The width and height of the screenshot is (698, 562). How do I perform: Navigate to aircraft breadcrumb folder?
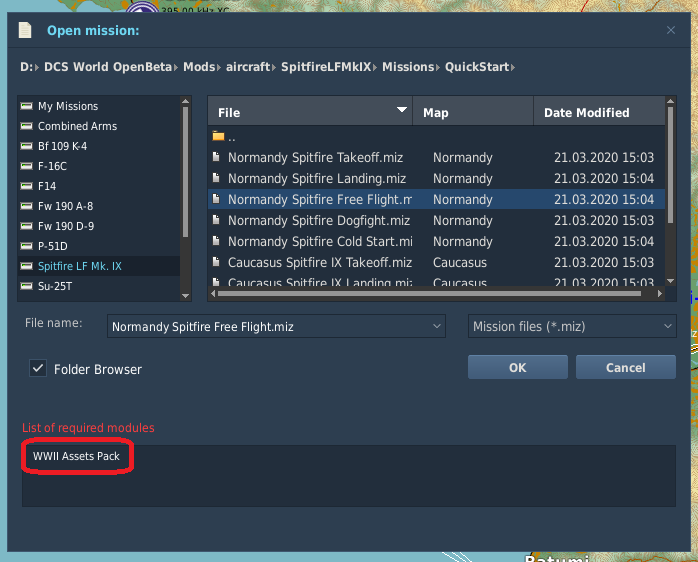pyautogui.click(x=248, y=67)
